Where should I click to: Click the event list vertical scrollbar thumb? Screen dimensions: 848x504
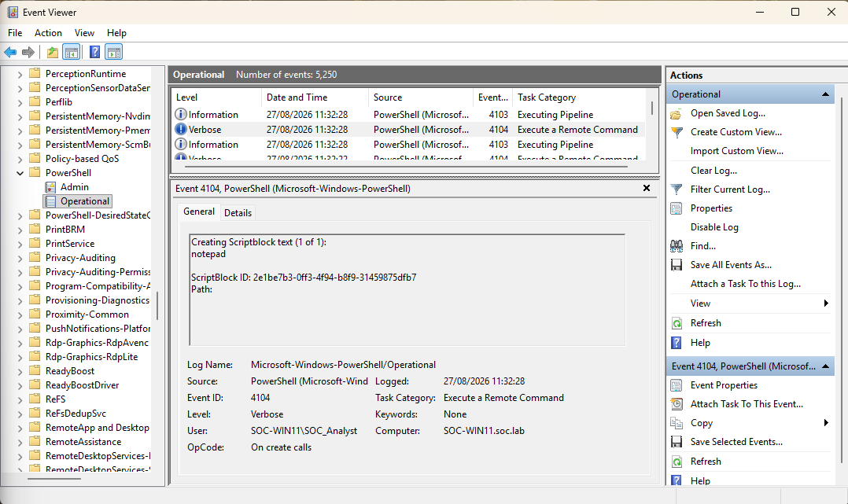[651, 109]
